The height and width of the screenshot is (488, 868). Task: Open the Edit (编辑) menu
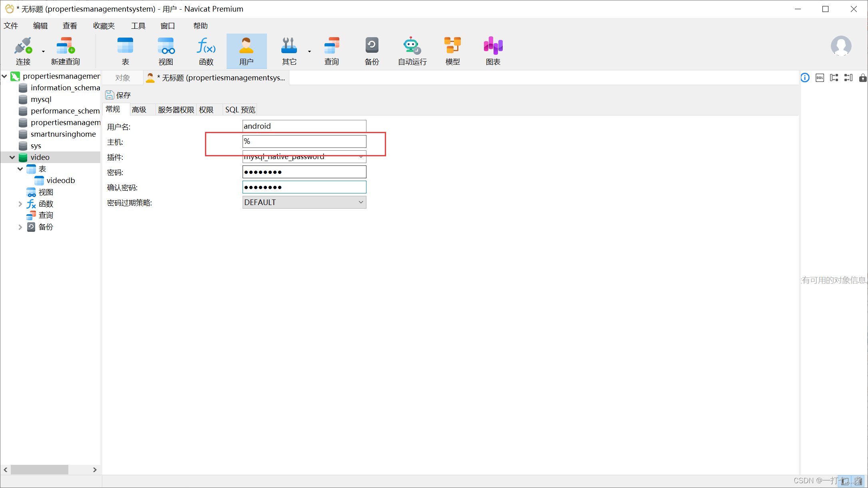coord(40,26)
